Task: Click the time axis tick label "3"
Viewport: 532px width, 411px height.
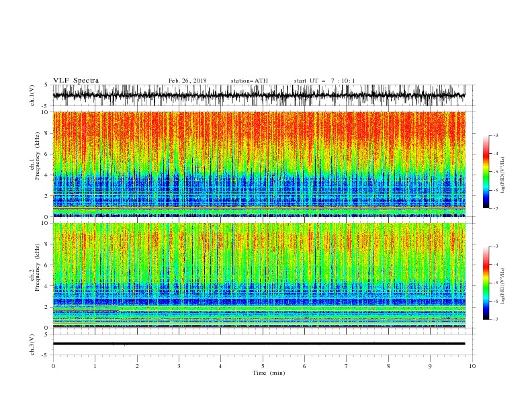Action: 179,366
